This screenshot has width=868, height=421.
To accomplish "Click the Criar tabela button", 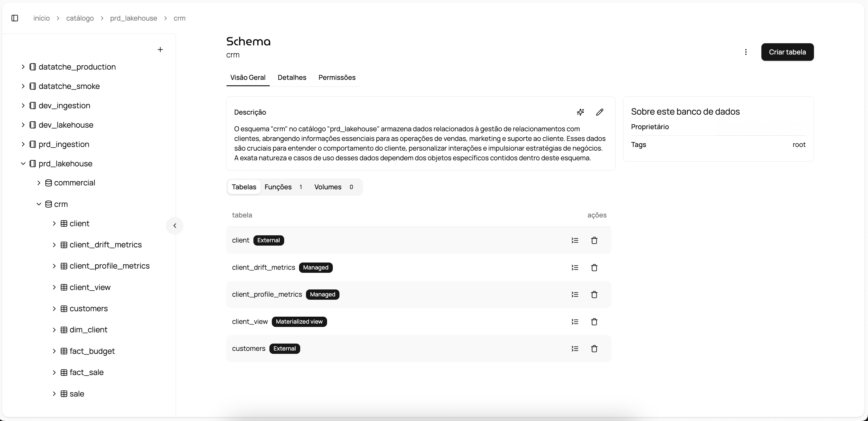I will 787,52.
